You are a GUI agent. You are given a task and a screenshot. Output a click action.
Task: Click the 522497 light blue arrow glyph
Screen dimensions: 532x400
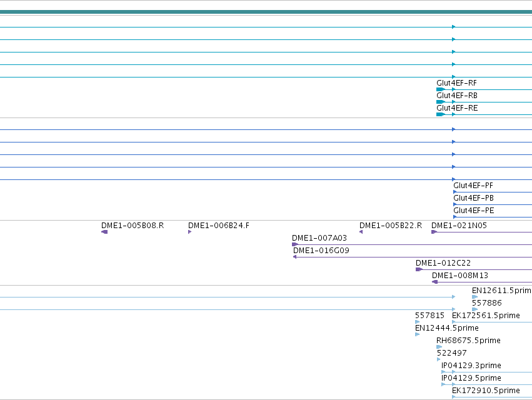tap(439, 359)
